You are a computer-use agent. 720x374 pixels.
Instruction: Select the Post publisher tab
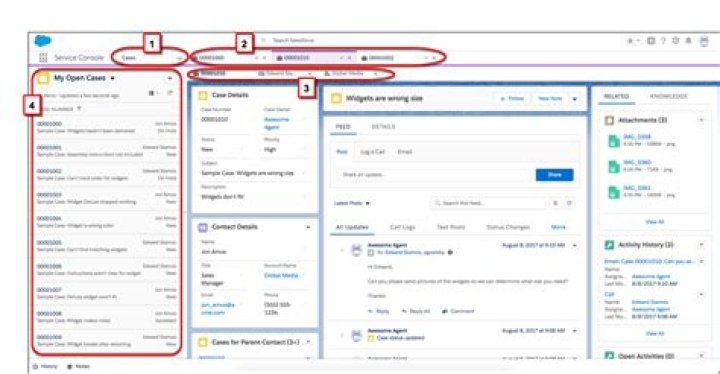(342, 152)
